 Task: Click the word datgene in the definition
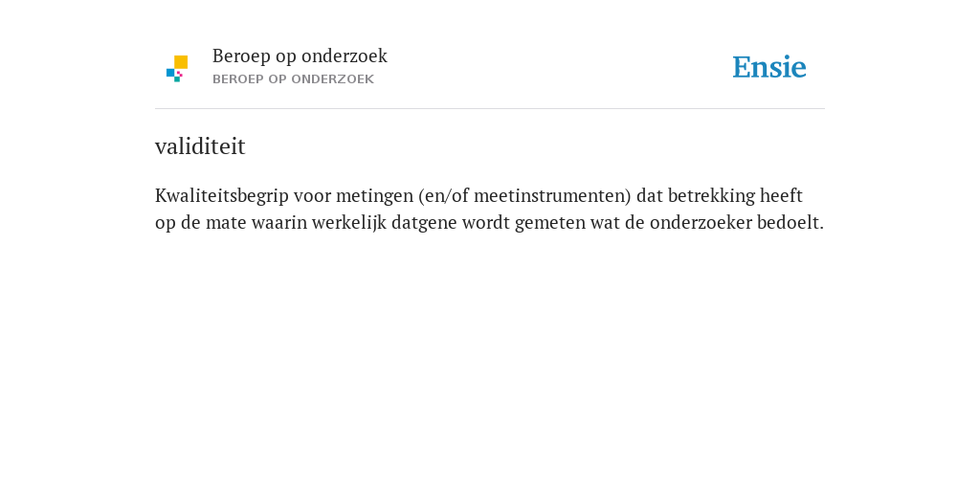(x=424, y=223)
